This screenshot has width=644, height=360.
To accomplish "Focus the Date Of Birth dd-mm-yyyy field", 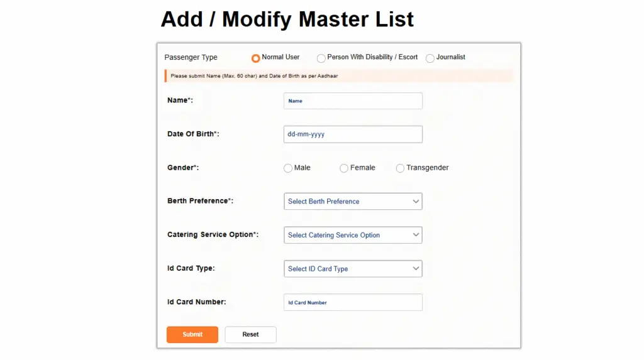I will 353,134.
